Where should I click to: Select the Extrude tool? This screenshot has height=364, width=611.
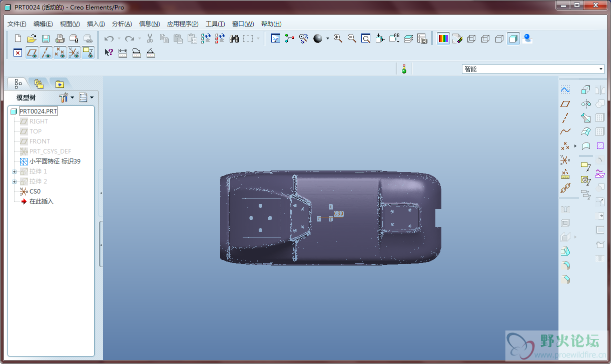(585, 90)
